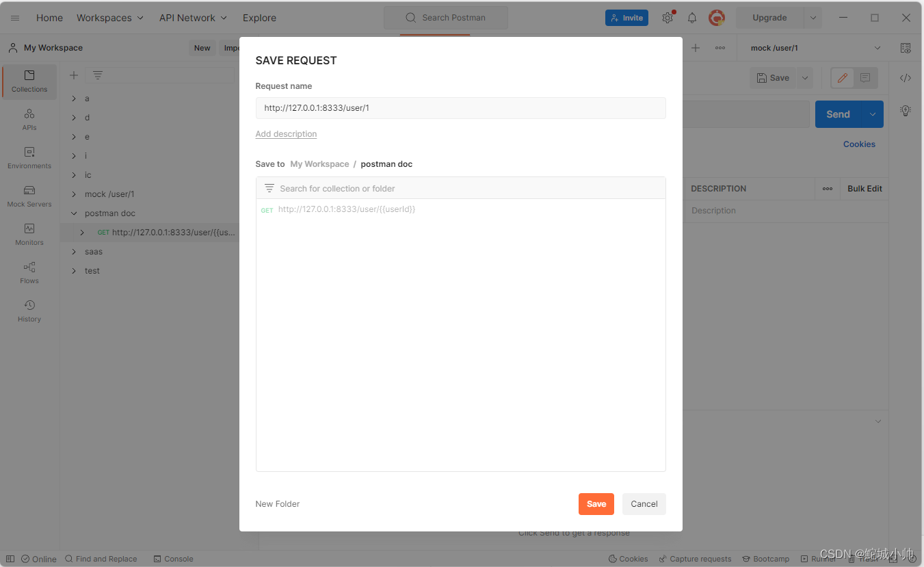This screenshot has width=924, height=567.
Task: Open Capture requests
Action: [695, 559]
